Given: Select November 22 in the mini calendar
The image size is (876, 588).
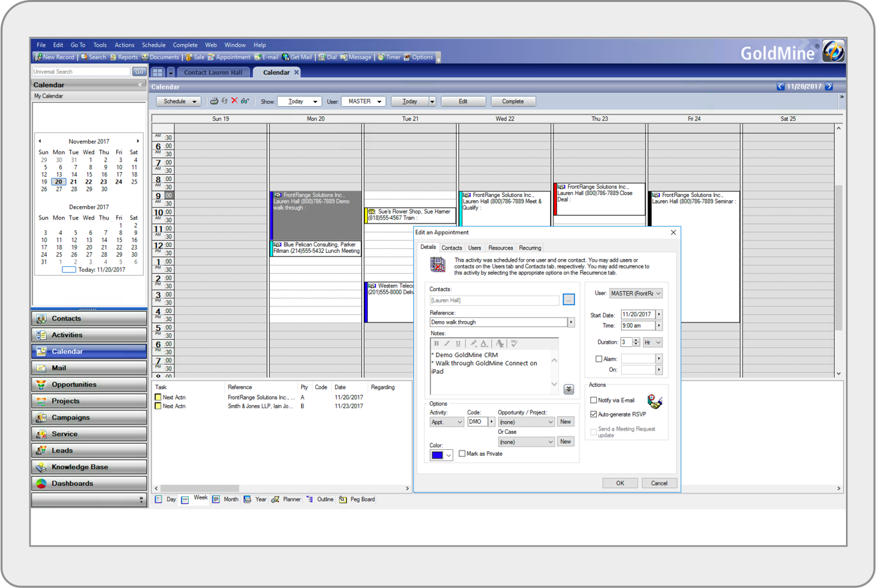Looking at the screenshot, I should tap(88, 182).
